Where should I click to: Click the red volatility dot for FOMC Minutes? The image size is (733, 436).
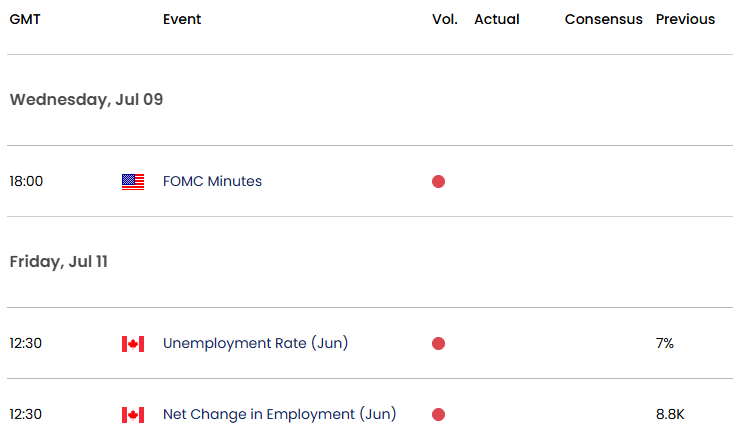tap(438, 181)
